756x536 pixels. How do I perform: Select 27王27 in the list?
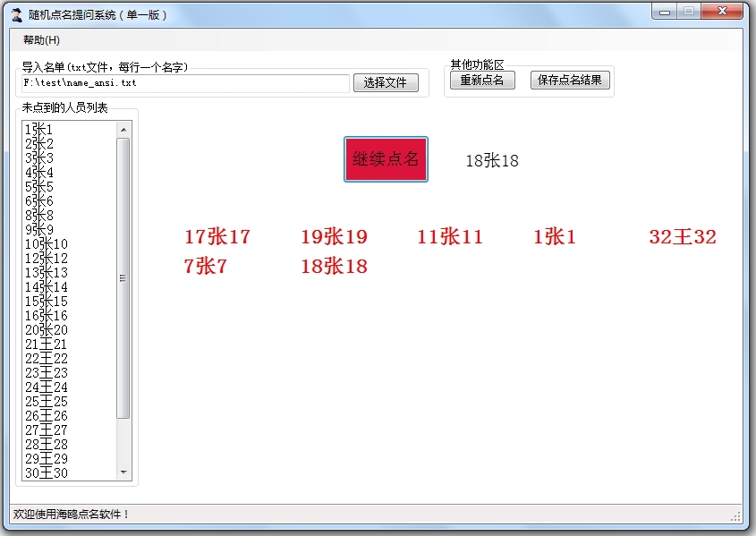click(70, 430)
